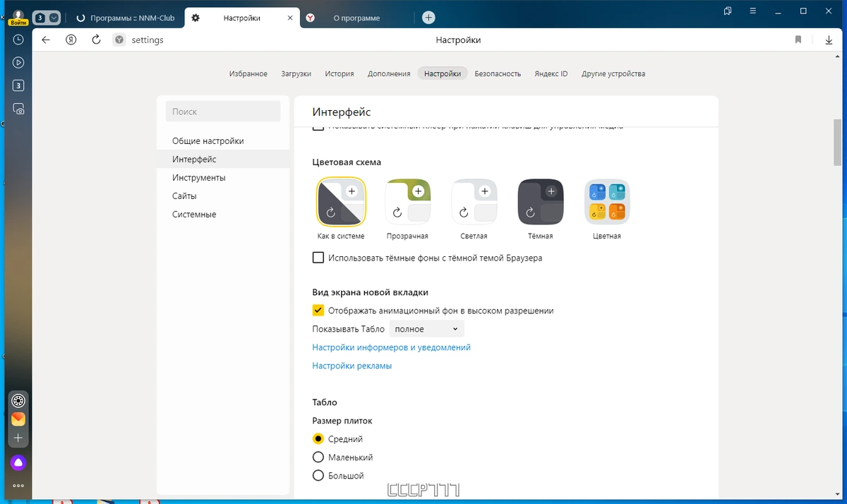The image size is (847, 504).
Task: Open Настройки рекламы link
Action: click(352, 366)
